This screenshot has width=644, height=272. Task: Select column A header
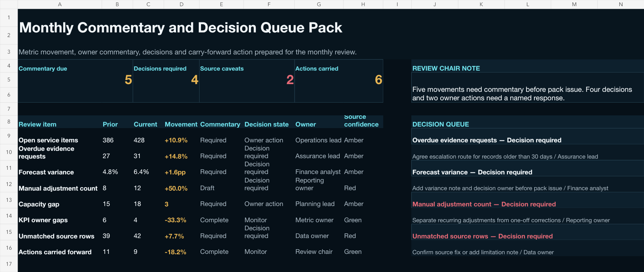60,4
